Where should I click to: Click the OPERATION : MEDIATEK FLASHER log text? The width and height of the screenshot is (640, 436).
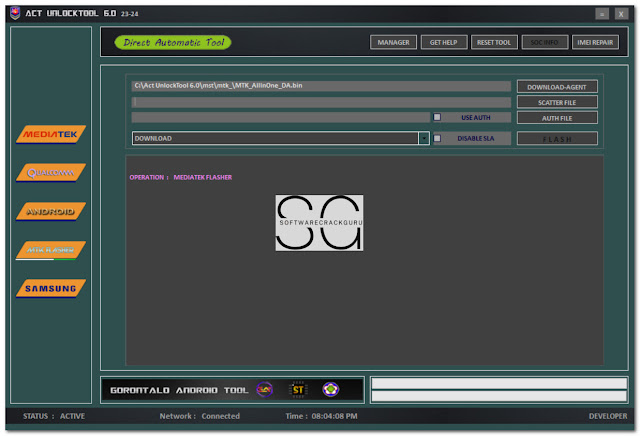[181, 177]
